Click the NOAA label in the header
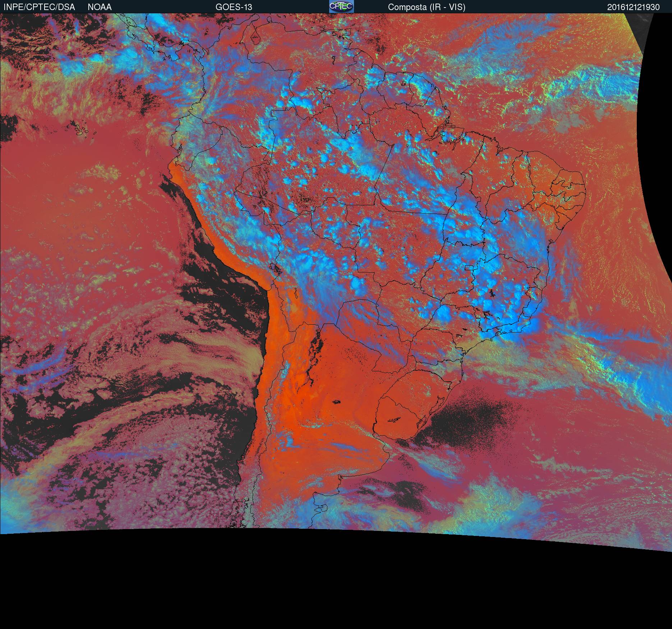The image size is (672, 629). pos(100,7)
